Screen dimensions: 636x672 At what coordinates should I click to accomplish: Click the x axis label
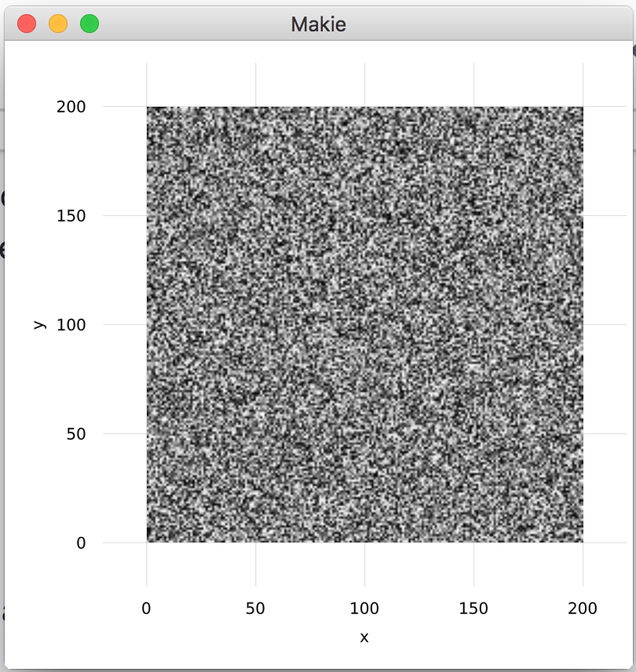[364, 637]
